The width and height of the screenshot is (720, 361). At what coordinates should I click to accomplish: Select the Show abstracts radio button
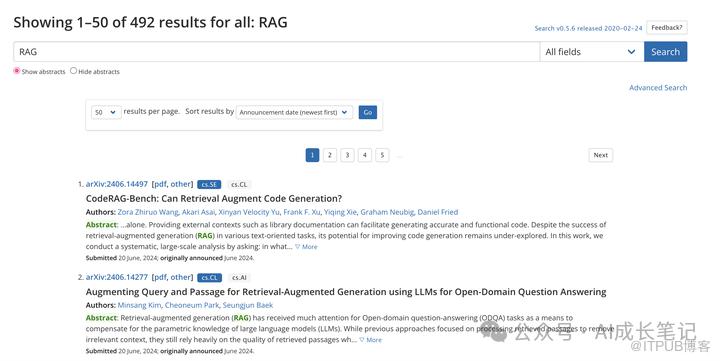(17, 71)
